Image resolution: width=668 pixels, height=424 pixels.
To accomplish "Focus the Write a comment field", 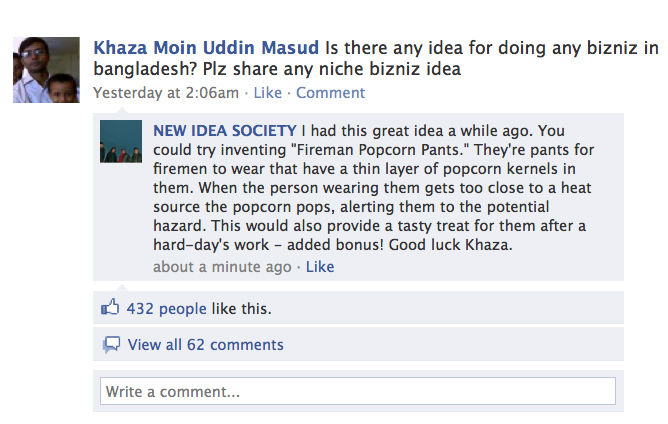I will click(x=357, y=391).
